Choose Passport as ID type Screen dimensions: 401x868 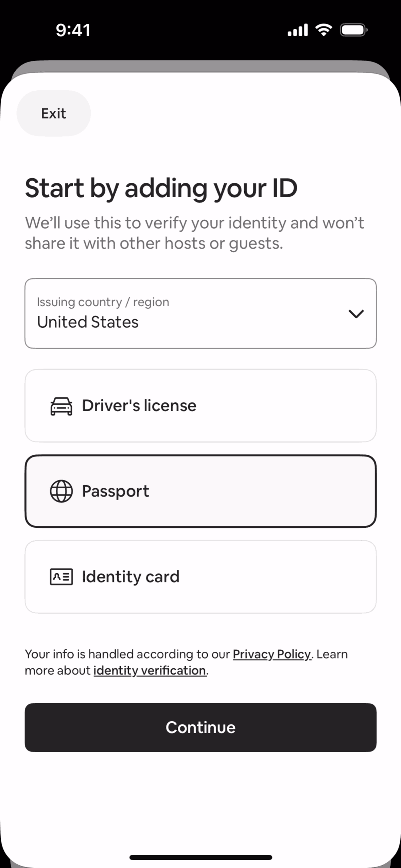201,491
